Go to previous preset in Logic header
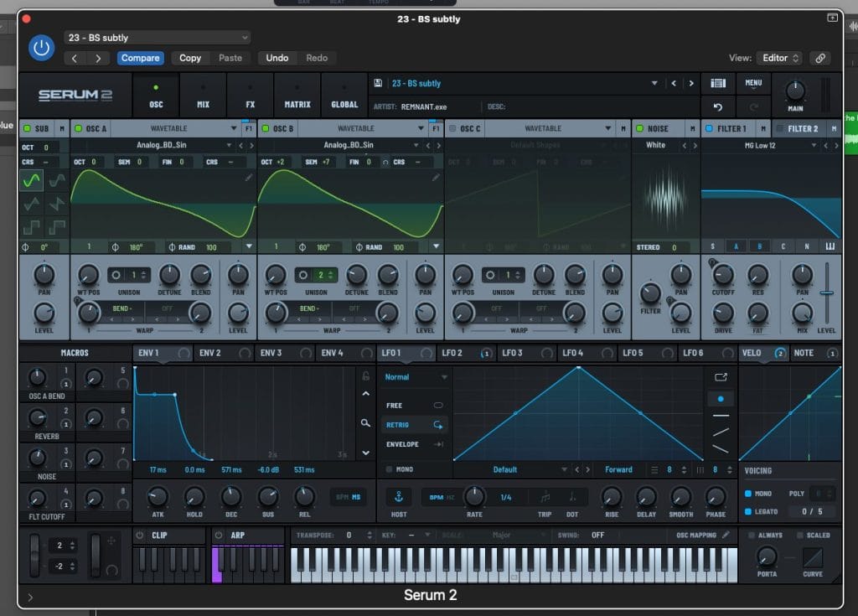Screen dimensions: 858x616 pyautogui.click(x=75, y=58)
